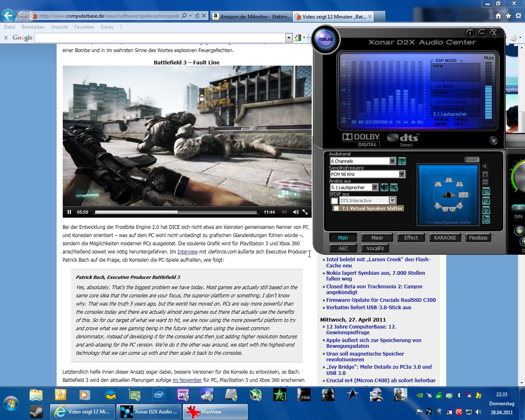The image size is (525, 420).
Task: Click the third rotate arrow icon beside the speaker shifter
Action: click(486, 210)
